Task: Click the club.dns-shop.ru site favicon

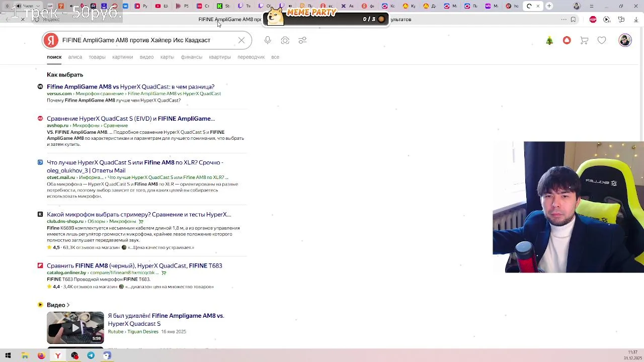Action: (40, 214)
